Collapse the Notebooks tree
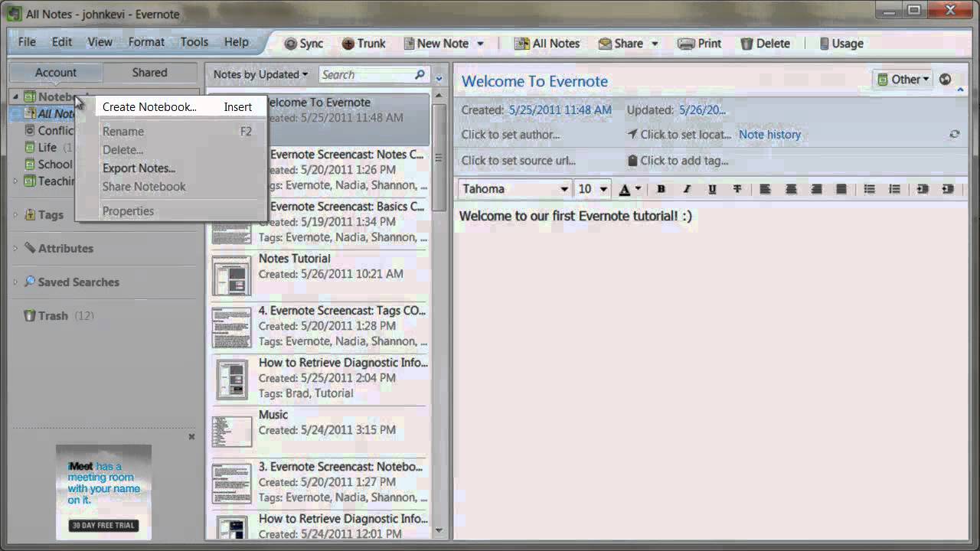This screenshot has height=551, width=980. [x=15, y=96]
